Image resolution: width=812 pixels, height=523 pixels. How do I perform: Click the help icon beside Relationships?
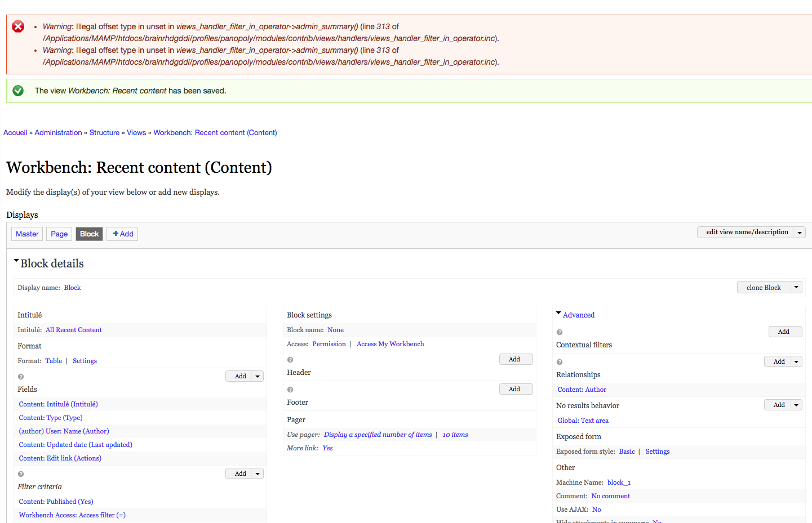pyautogui.click(x=559, y=361)
